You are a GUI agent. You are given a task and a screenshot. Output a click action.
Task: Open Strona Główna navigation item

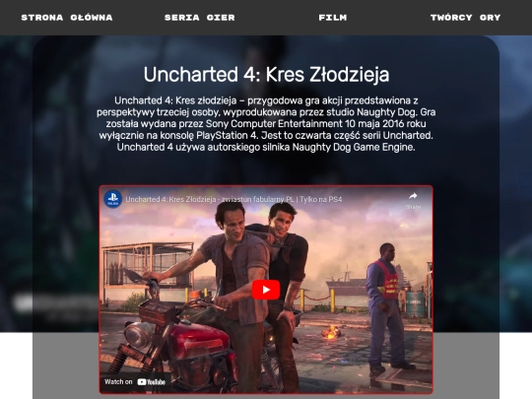pos(67,18)
